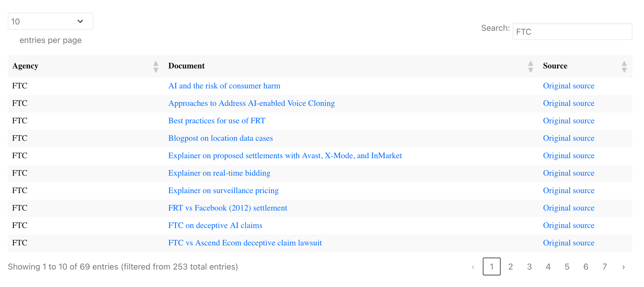The height and width of the screenshot is (287, 644).
Task: Open 'Blogpost on location data cases'
Action: click(x=220, y=138)
